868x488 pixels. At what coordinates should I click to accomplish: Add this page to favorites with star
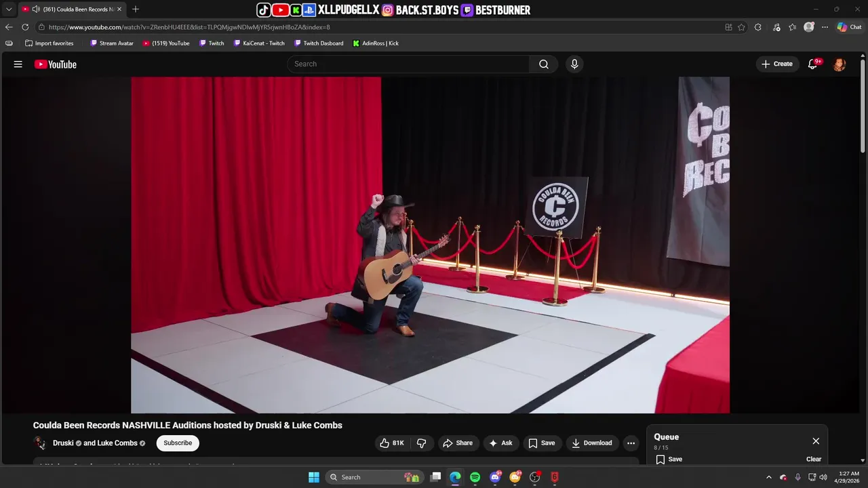pyautogui.click(x=741, y=27)
